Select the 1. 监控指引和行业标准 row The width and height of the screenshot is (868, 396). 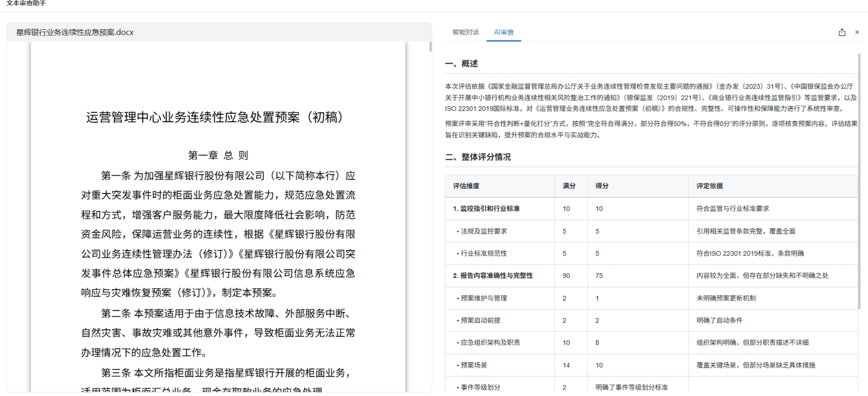coord(486,209)
